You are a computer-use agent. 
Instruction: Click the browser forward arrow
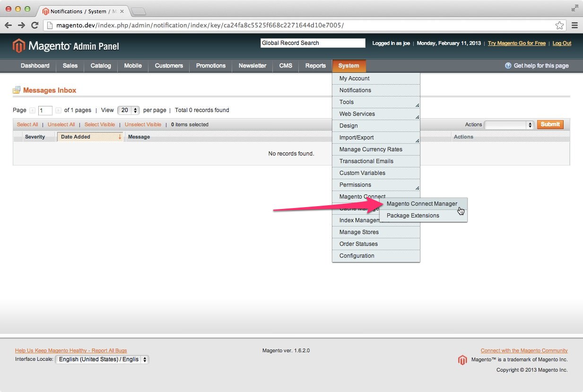[x=21, y=26]
